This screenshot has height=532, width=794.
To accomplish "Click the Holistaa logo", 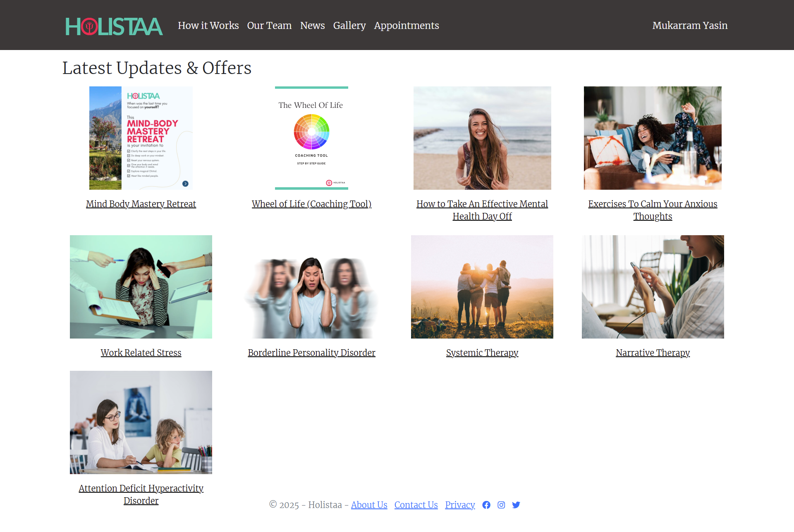I will (x=114, y=26).
